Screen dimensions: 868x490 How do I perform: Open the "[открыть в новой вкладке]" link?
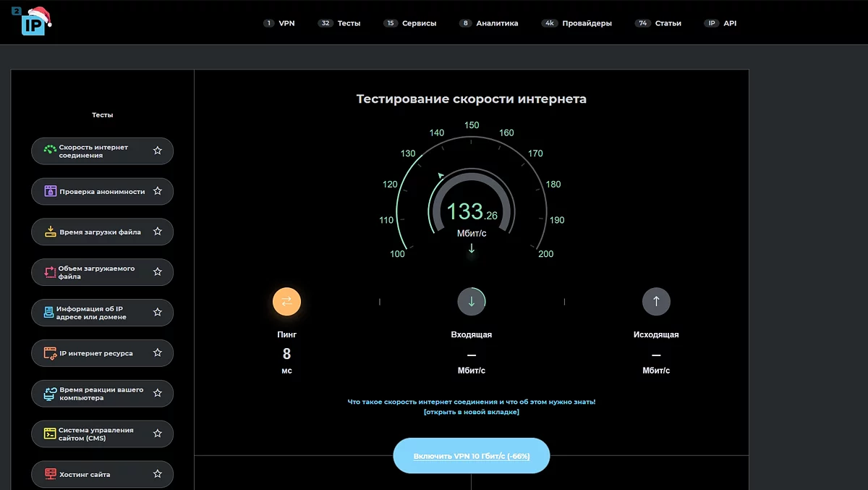pyautogui.click(x=471, y=411)
